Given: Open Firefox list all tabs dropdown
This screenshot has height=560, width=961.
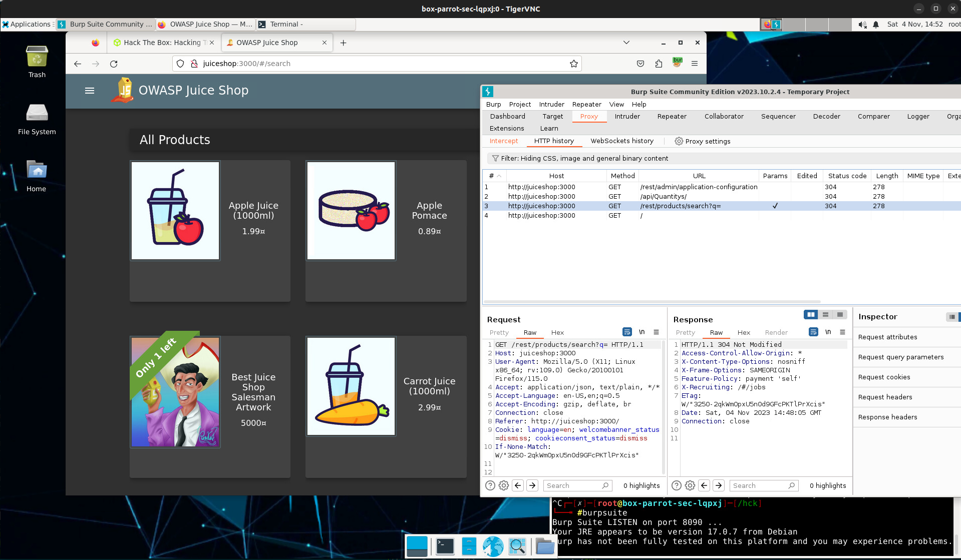Looking at the screenshot, I should (x=626, y=43).
